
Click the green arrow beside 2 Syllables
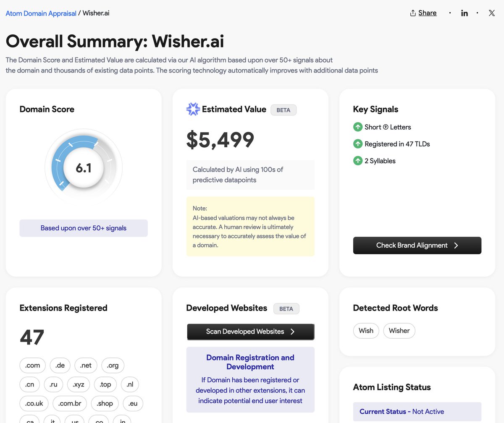[x=358, y=161]
